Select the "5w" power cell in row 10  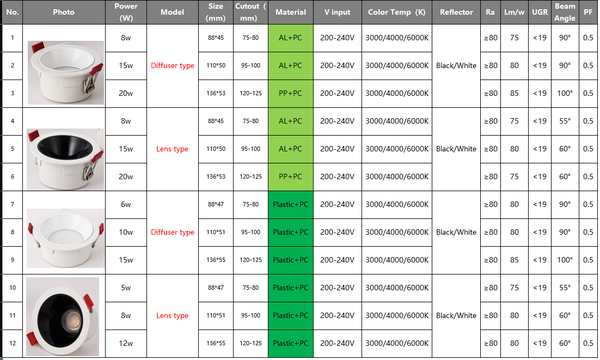[126, 288]
